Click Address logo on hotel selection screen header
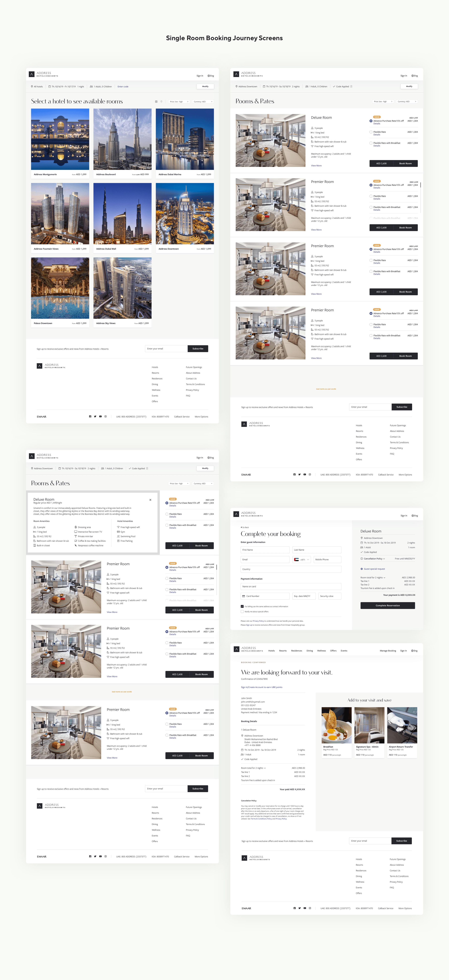Screen dimensions: 449x980 pyautogui.click(x=44, y=74)
